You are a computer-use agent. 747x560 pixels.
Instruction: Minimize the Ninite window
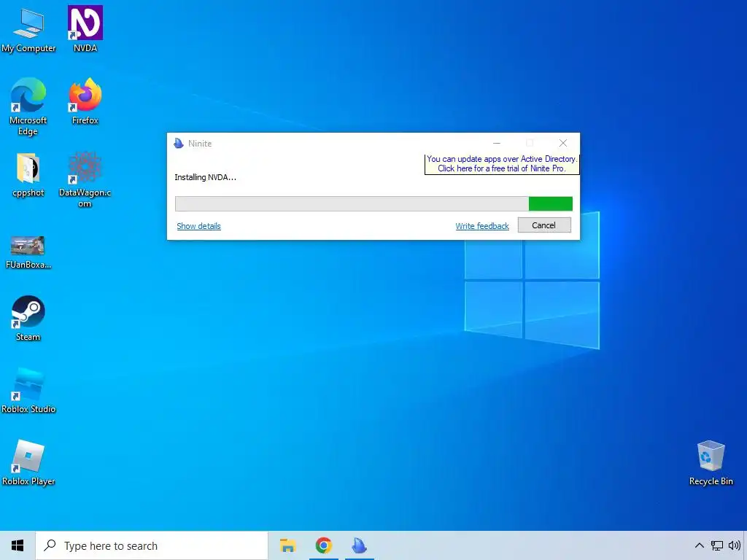(496, 143)
